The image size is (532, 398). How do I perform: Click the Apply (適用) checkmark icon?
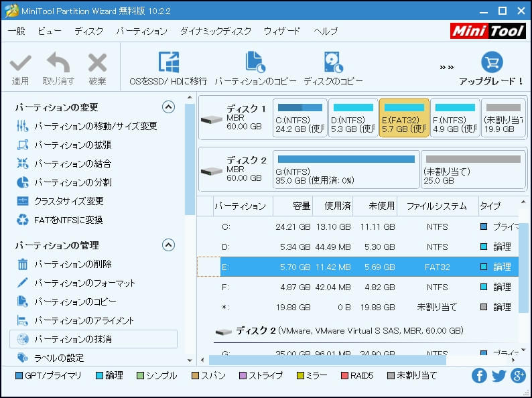click(20, 63)
